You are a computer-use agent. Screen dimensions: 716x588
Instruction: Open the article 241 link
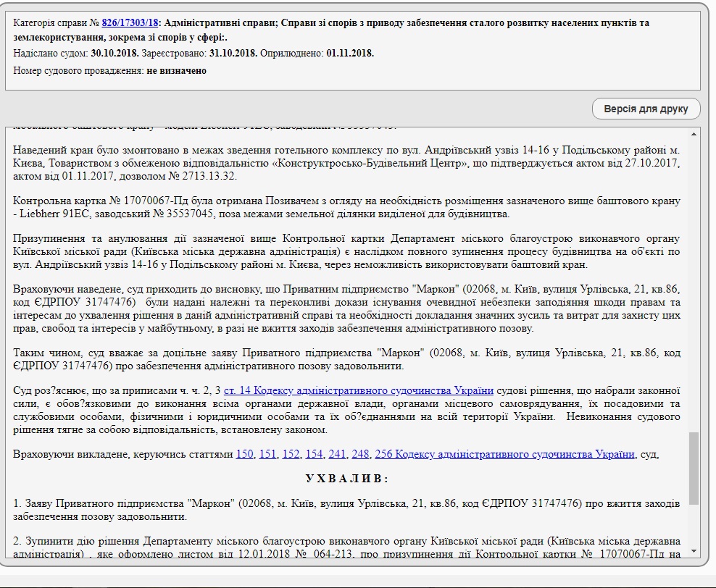(337, 455)
